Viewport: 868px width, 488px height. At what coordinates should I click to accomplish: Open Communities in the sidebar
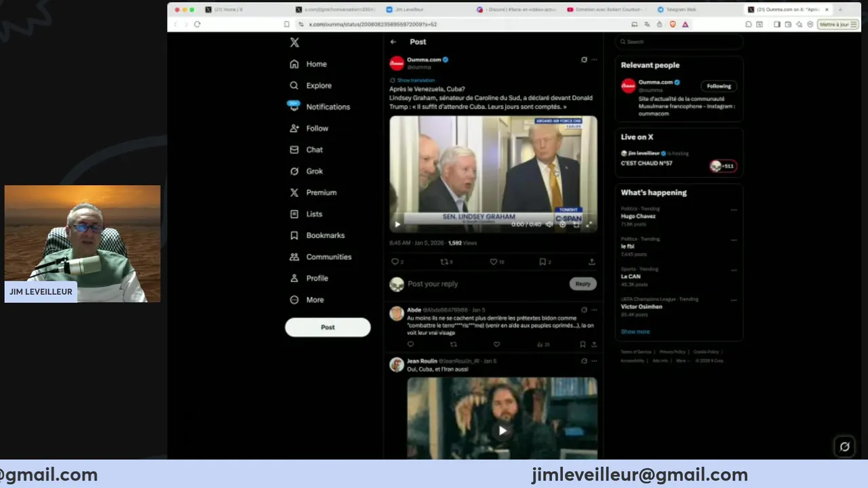(321, 257)
